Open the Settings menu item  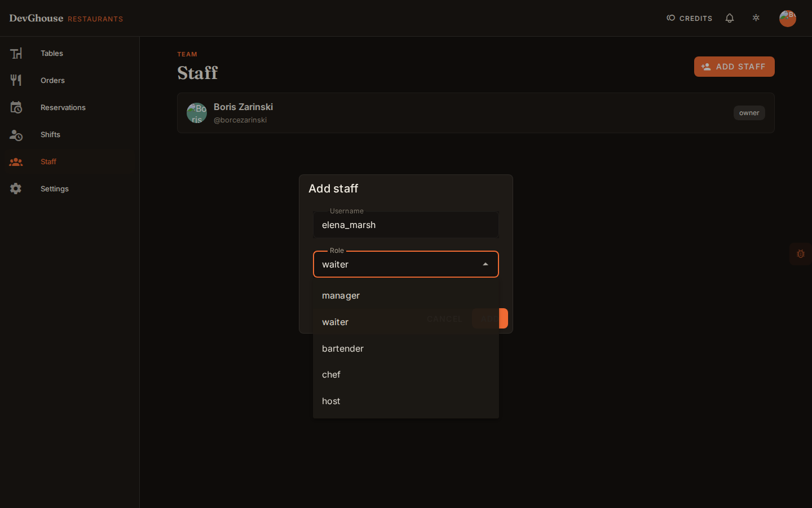click(69, 189)
